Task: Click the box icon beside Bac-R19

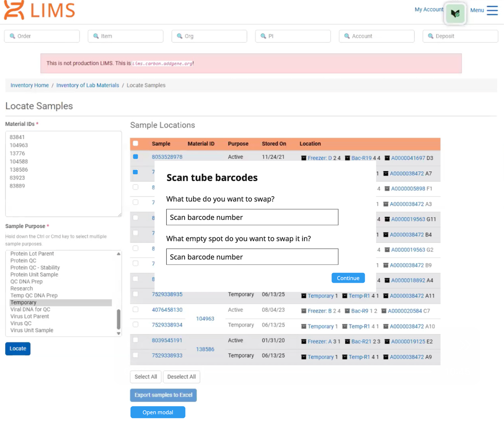Action: 347,158
